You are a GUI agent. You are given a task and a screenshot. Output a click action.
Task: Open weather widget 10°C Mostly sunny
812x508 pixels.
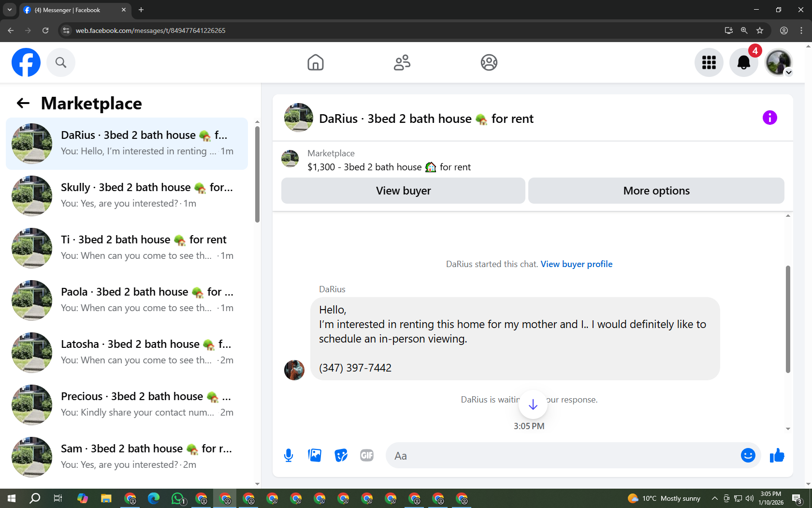(664, 498)
